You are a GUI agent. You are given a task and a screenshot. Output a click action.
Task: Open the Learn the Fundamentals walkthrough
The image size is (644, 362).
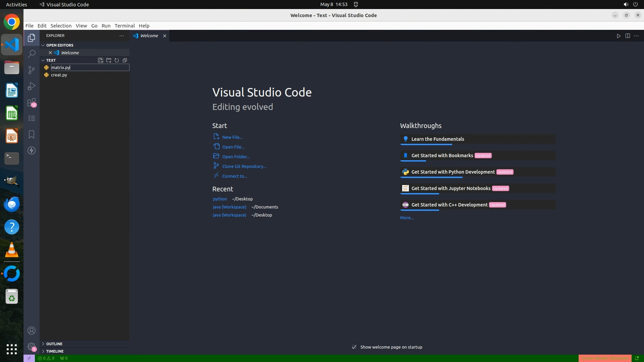tap(437, 139)
